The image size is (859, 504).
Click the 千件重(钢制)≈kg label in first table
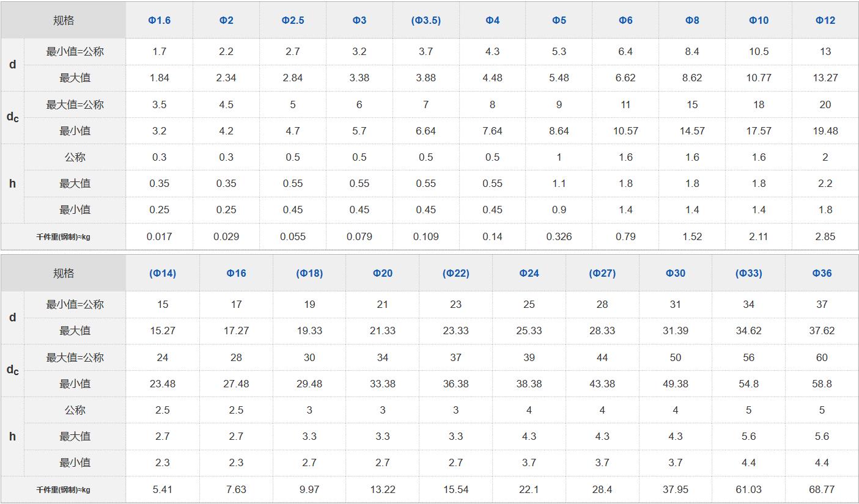point(63,236)
